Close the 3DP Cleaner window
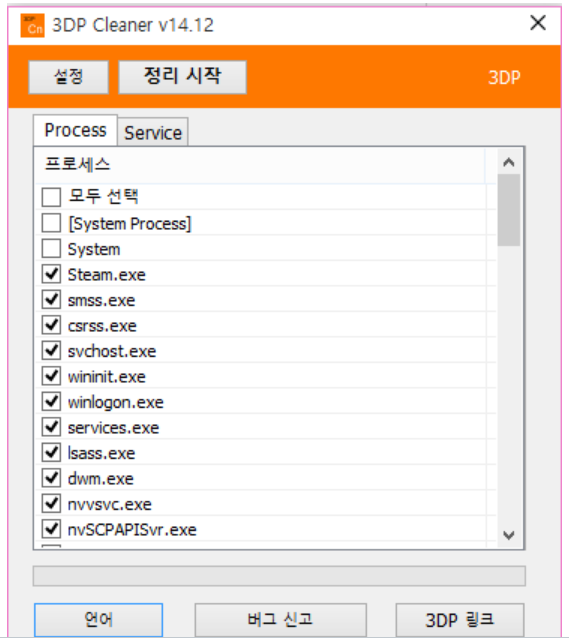 (x=538, y=23)
